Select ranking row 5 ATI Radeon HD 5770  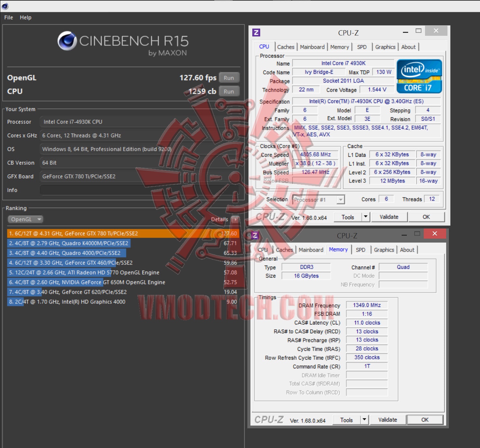pos(123,272)
